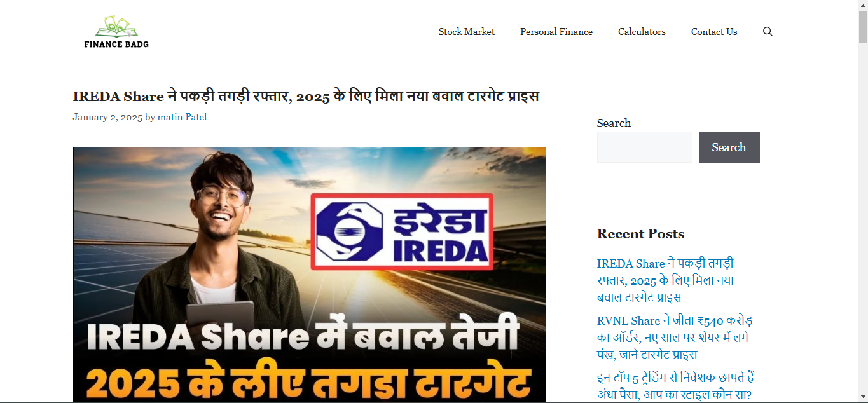Open author matin Patel link
This screenshot has height=403, width=868.
coord(182,117)
